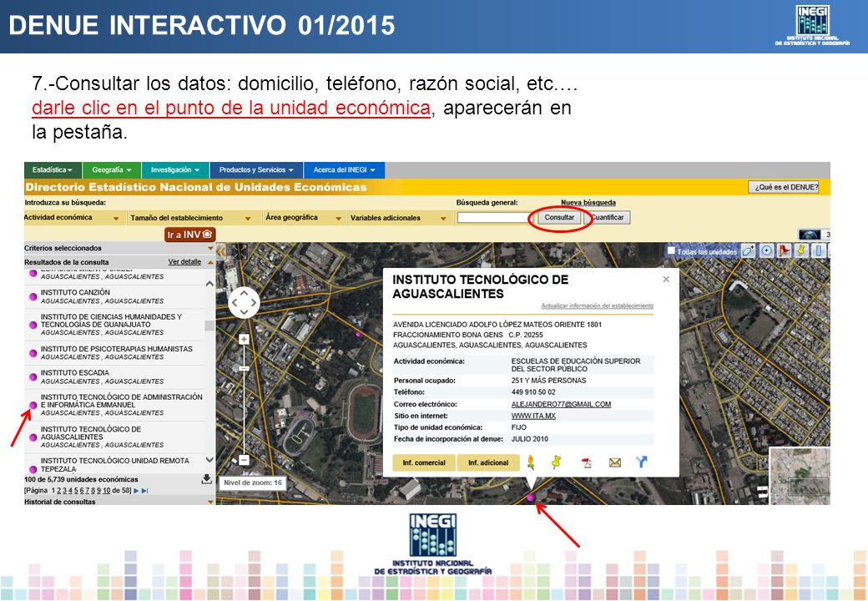Screen dimensions: 868x601
Task: Zoom out the map with minus button
Action: (244, 460)
